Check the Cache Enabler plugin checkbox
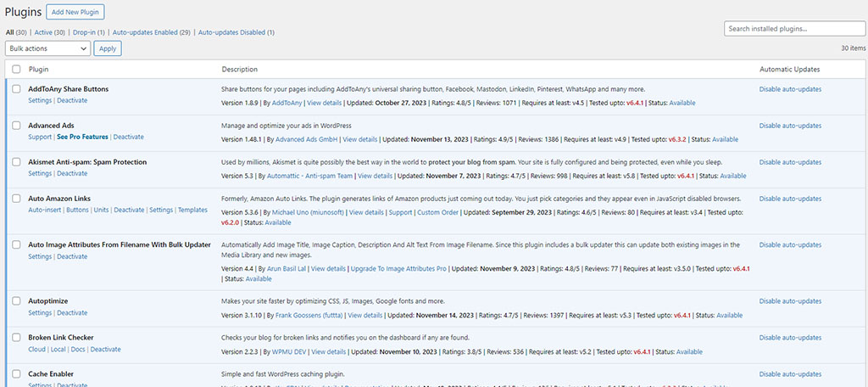The height and width of the screenshot is (387, 868). point(17,373)
